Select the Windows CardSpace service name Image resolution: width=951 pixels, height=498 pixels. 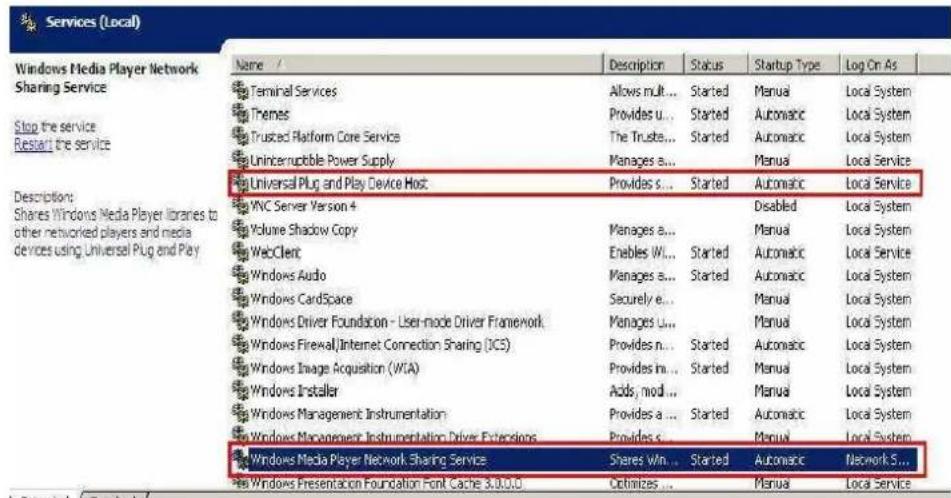(301, 299)
